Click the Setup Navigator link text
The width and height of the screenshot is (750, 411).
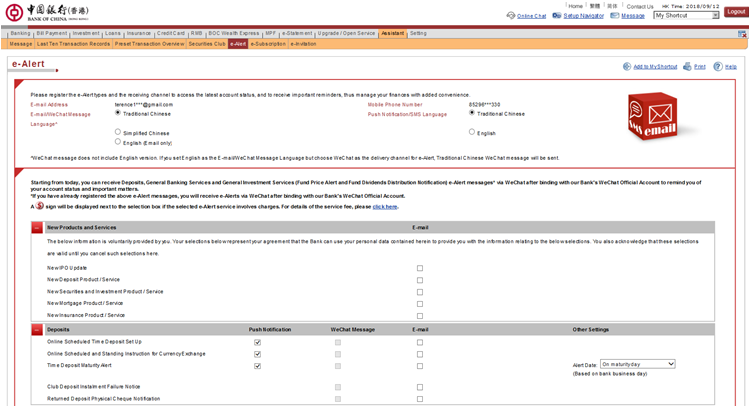584,16
